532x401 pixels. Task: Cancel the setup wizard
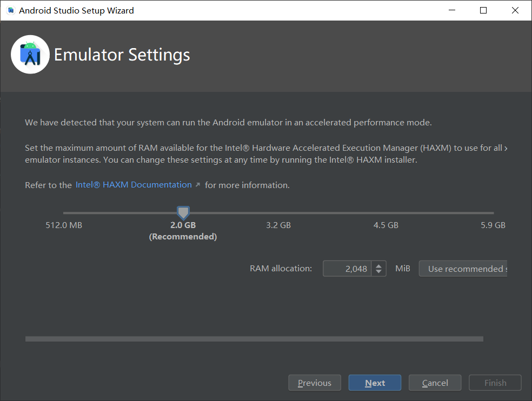435,383
